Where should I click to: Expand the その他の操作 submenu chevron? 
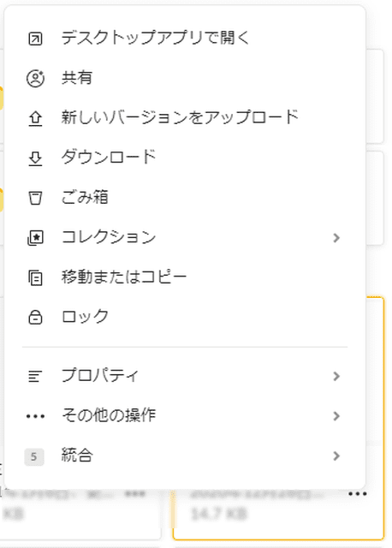(336, 416)
